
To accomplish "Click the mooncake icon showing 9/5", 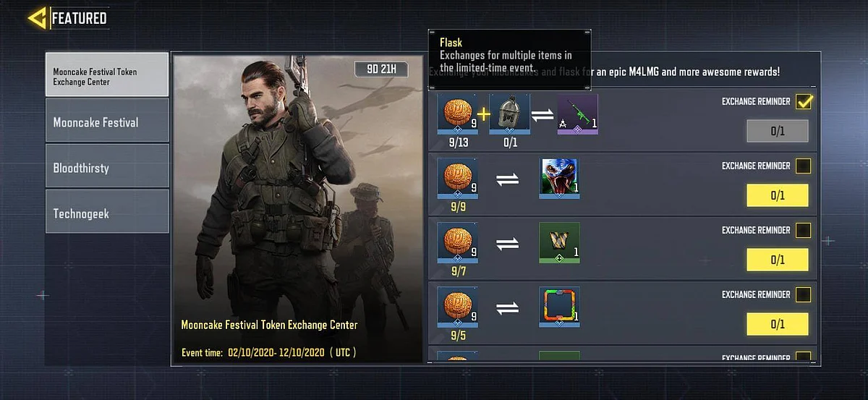I will (x=457, y=307).
